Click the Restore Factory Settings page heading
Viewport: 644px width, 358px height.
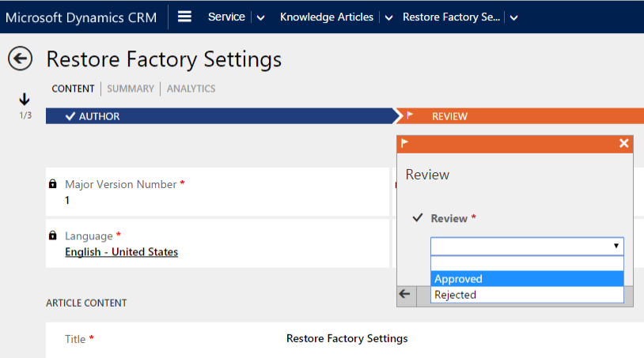164,59
